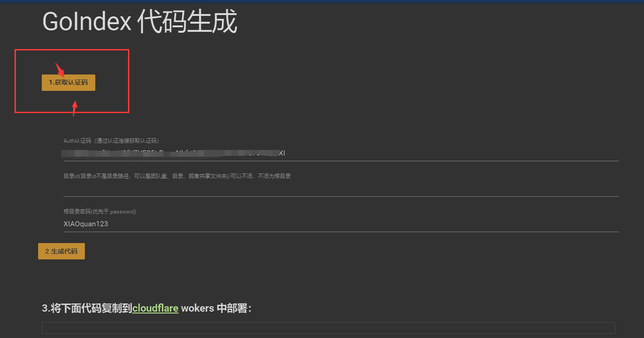The width and height of the screenshot is (644, 338).
Task: Click the 目录id description label
Action: point(177,176)
